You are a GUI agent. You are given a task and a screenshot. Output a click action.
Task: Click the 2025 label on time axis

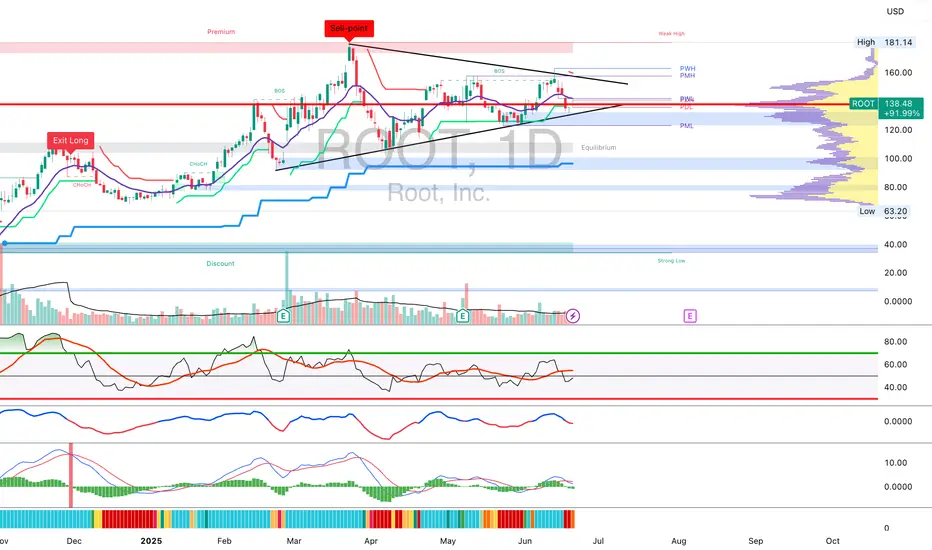[151, 541]
